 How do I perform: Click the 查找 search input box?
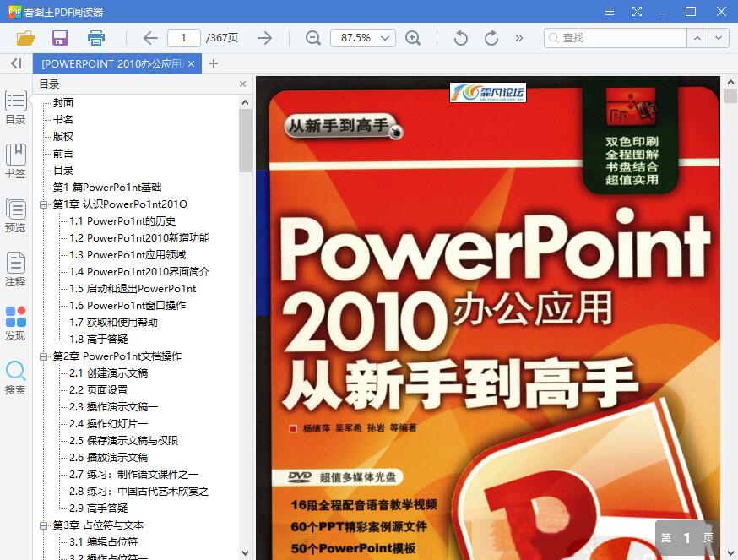[616, 38]
